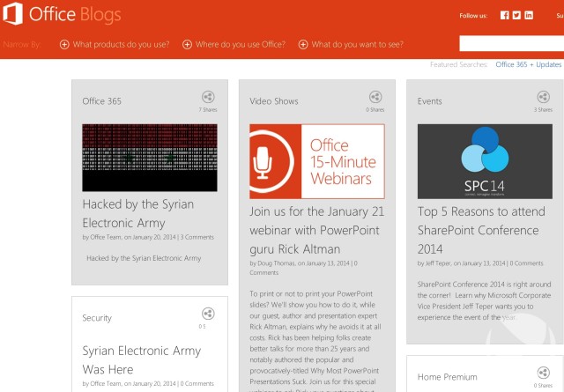The height and width of the screenshot is (392, 564).
Task: Click the share icon on Security card
Action: tap(208, 314)
